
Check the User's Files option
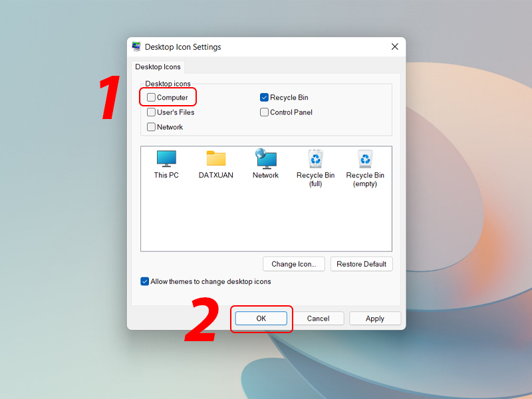pos(151,112)
